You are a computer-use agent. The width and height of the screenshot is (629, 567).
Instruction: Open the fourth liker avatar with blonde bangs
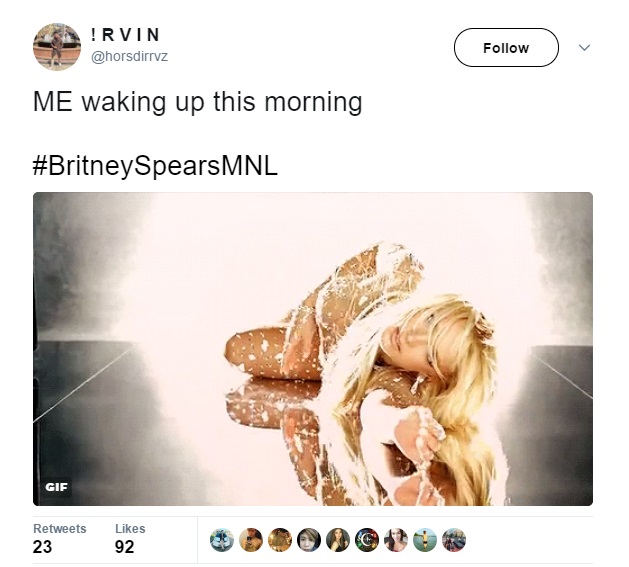pos(308,540)
